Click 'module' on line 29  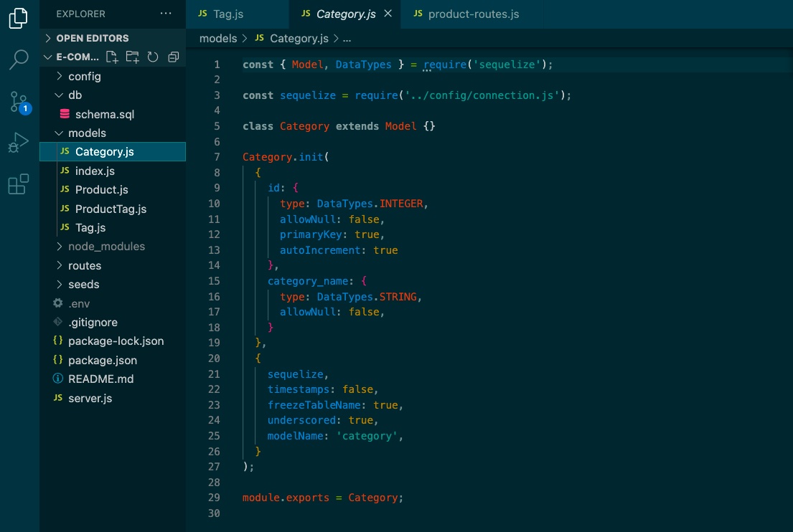261,498
